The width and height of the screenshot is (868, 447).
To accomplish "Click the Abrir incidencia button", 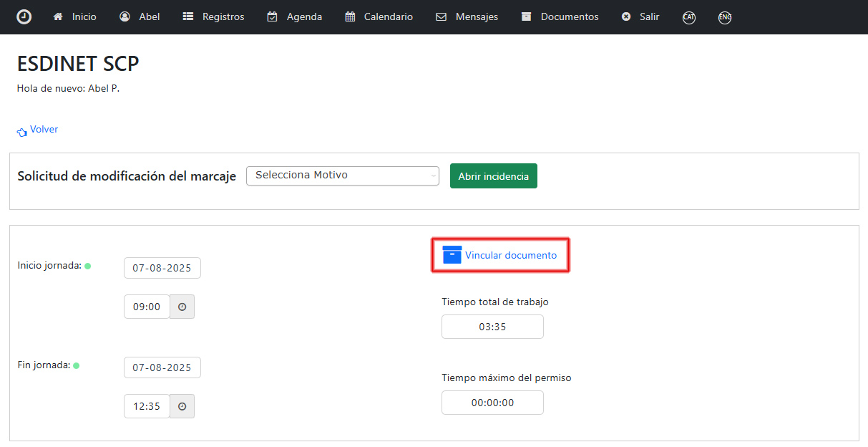I will [494, 176].
